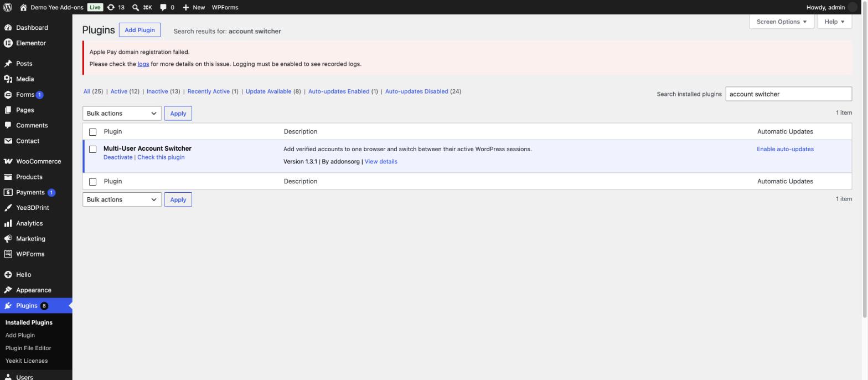Open the Dashboard icon in sidebar
Viewport: 868px width, 380px height.
click(x=8, y=28)
